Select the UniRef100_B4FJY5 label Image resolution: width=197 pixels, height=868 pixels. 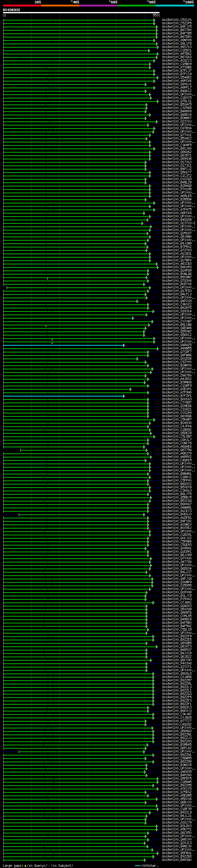(x=177, y=26)
